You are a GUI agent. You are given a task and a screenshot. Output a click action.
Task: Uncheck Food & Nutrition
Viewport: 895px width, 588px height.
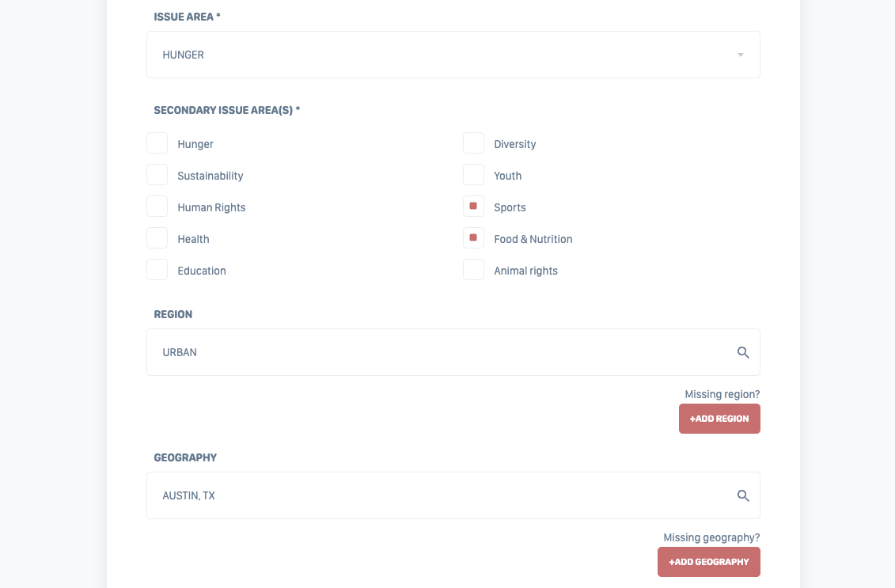click(x=473, y=237)
